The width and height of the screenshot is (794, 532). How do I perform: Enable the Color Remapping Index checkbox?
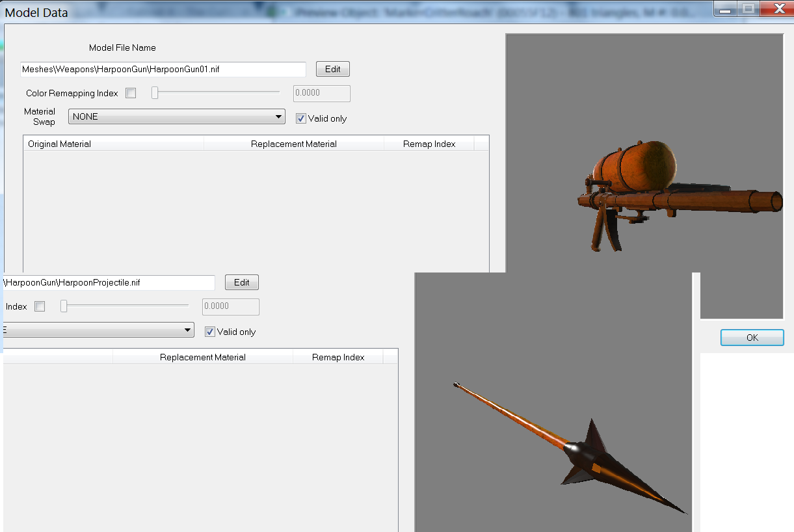point(131,93)
